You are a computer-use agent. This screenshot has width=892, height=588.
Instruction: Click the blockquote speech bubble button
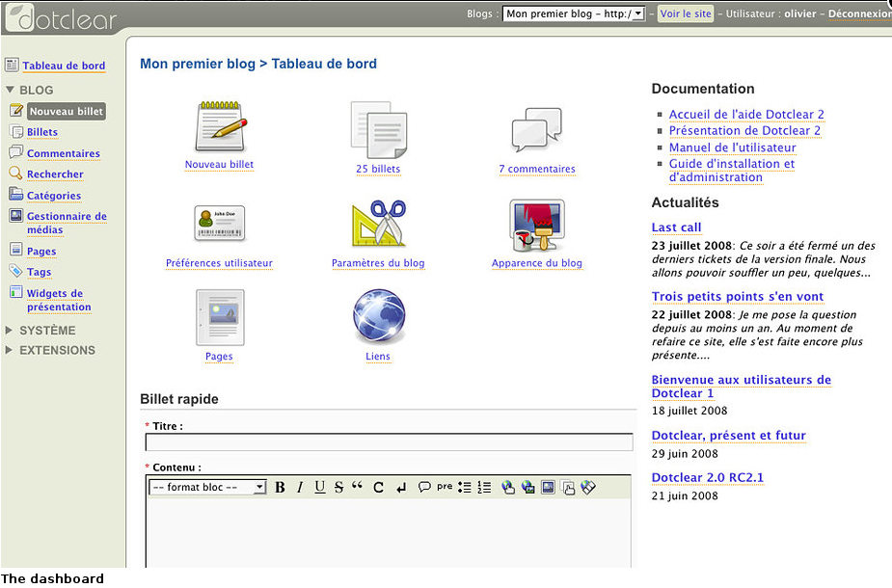(423, 488)
